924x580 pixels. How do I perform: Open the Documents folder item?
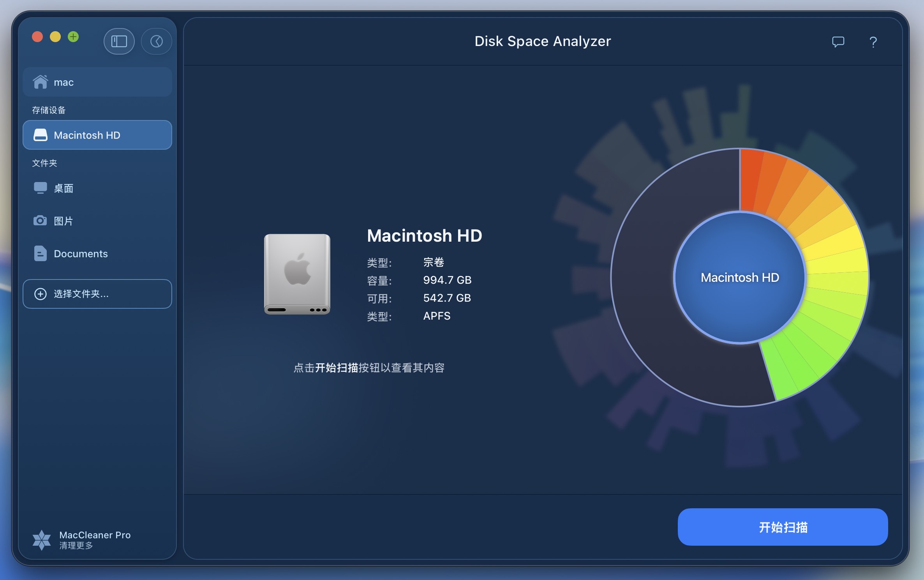click(81, 254)
